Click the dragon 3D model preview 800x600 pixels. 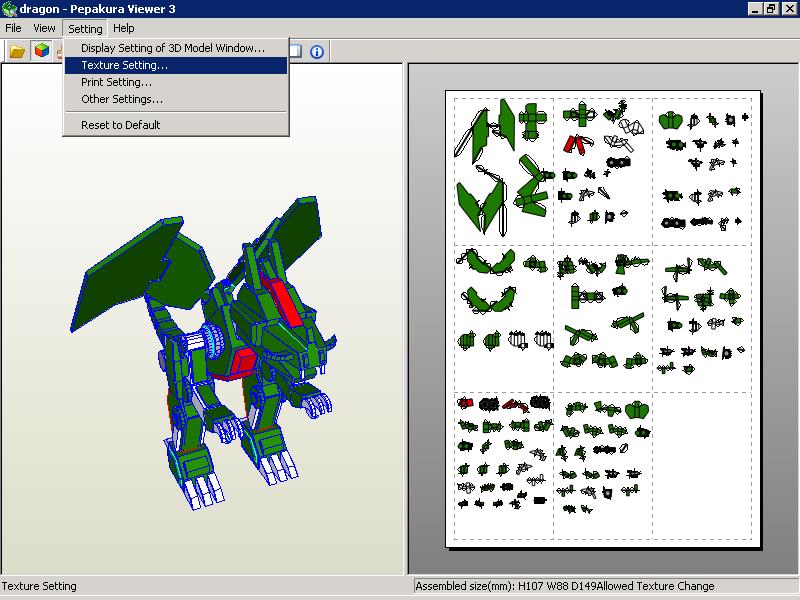tap(203, 352)
